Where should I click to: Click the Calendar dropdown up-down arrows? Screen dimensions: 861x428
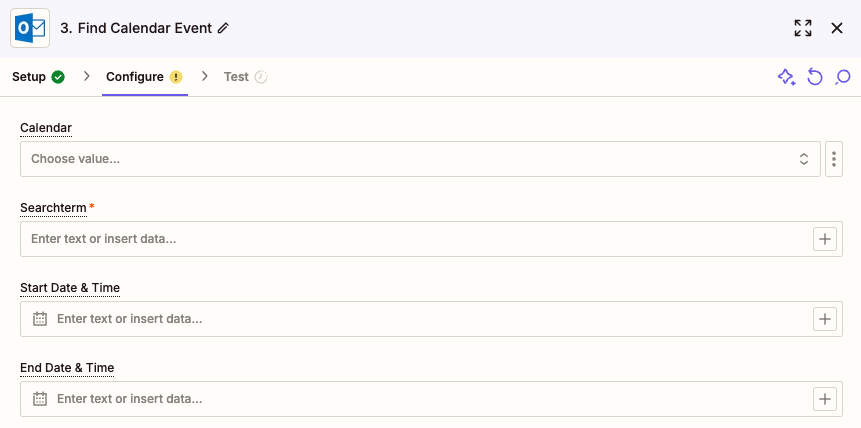coord(803,159)
